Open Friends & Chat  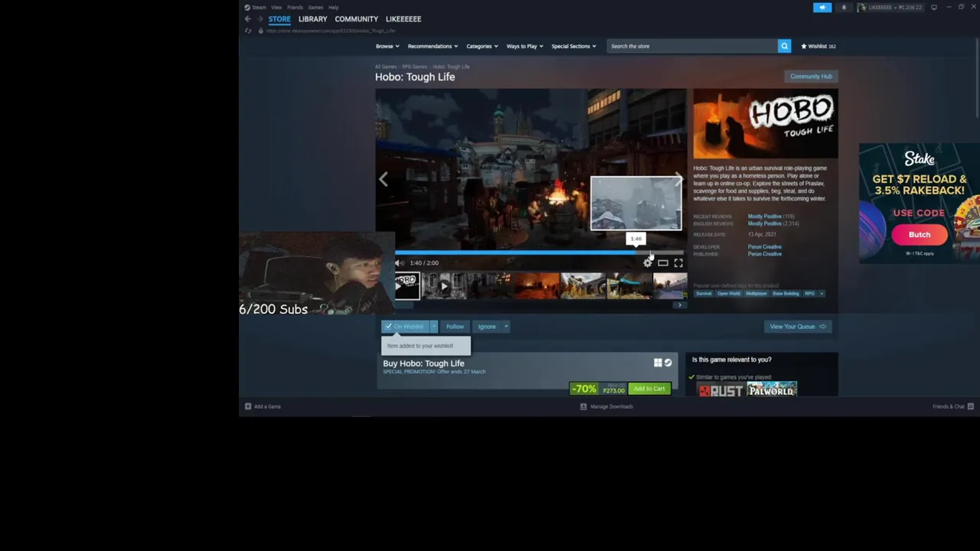pos(952,406)
